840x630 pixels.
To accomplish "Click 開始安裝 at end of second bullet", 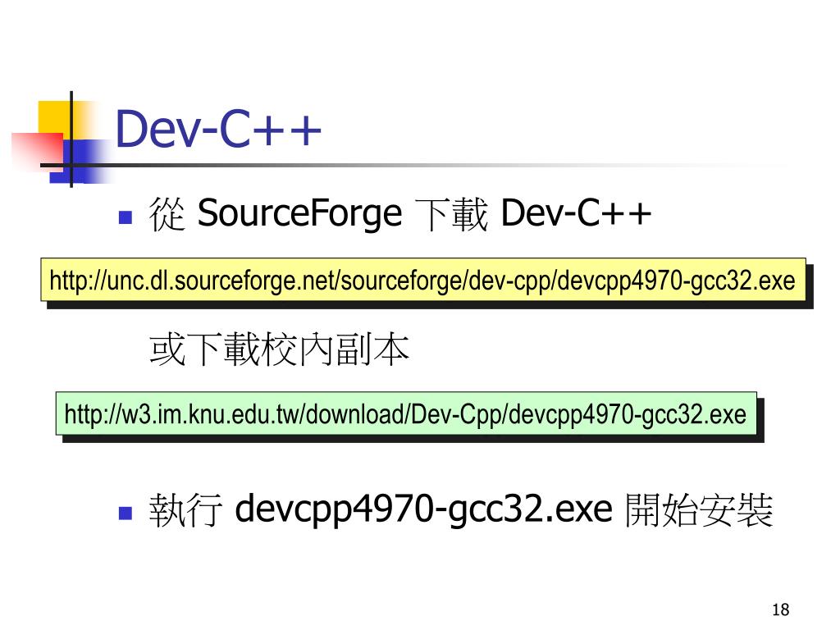I will tap(699, 509).
